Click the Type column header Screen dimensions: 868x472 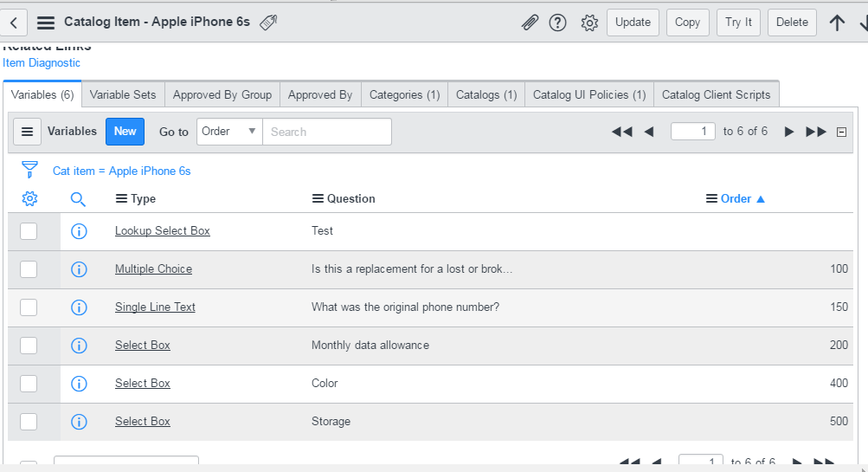point(143,198)
